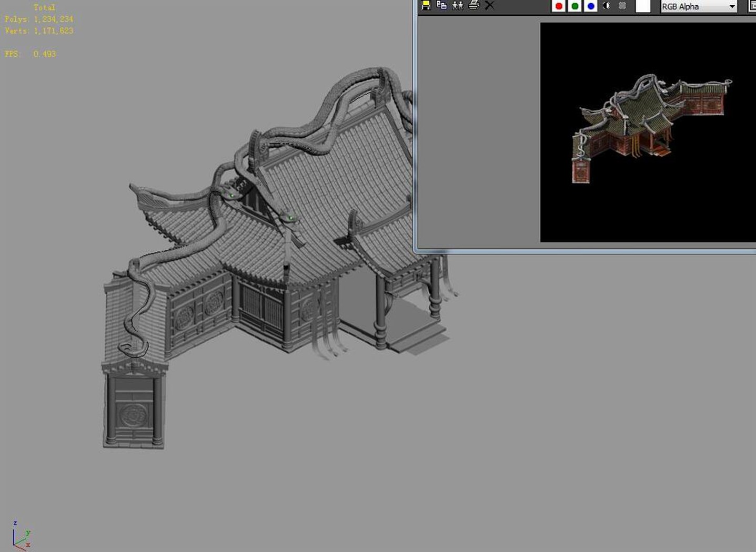Clone the rendered frame window
The height and width of the screenshot is (552, 756).
pyautogui.click(x=458, y=5)
